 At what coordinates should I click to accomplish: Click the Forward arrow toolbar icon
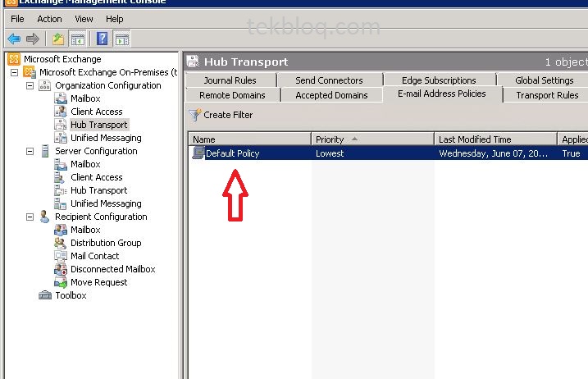pos(33,39)
